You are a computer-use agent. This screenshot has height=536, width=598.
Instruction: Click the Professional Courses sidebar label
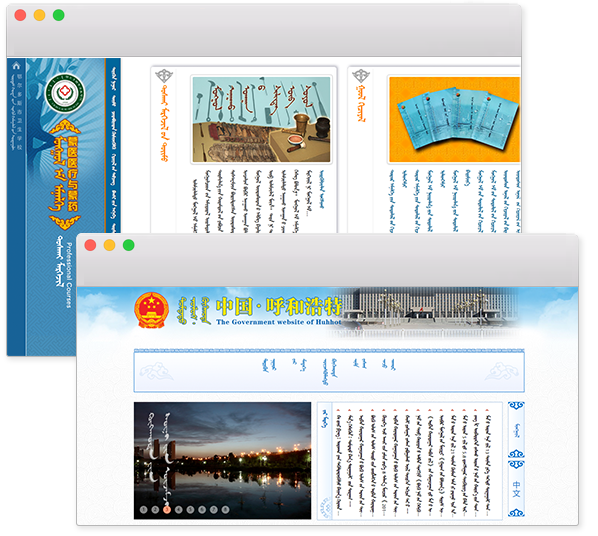point(69,275)
